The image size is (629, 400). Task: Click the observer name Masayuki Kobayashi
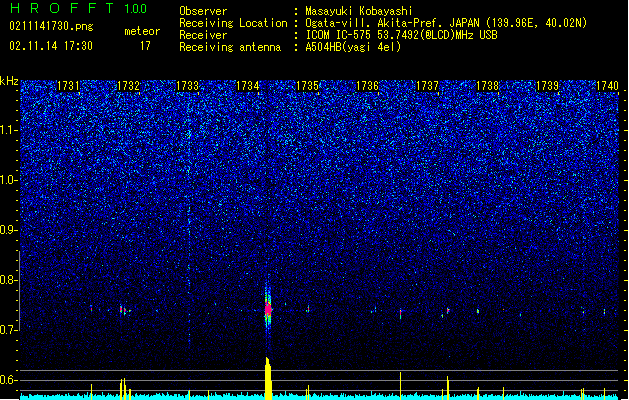coord(359,11)
